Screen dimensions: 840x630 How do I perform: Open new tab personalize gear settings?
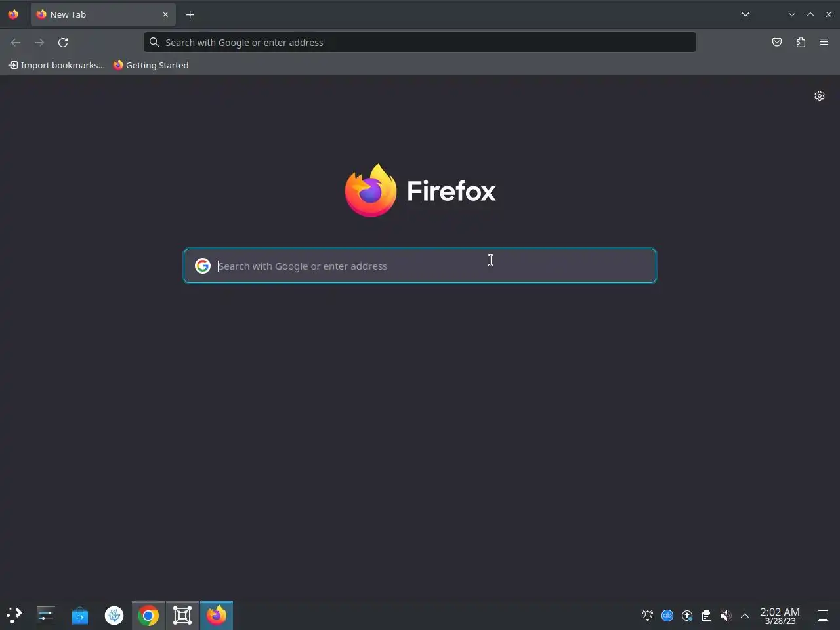pyautogui.click(x=820, y=96)
